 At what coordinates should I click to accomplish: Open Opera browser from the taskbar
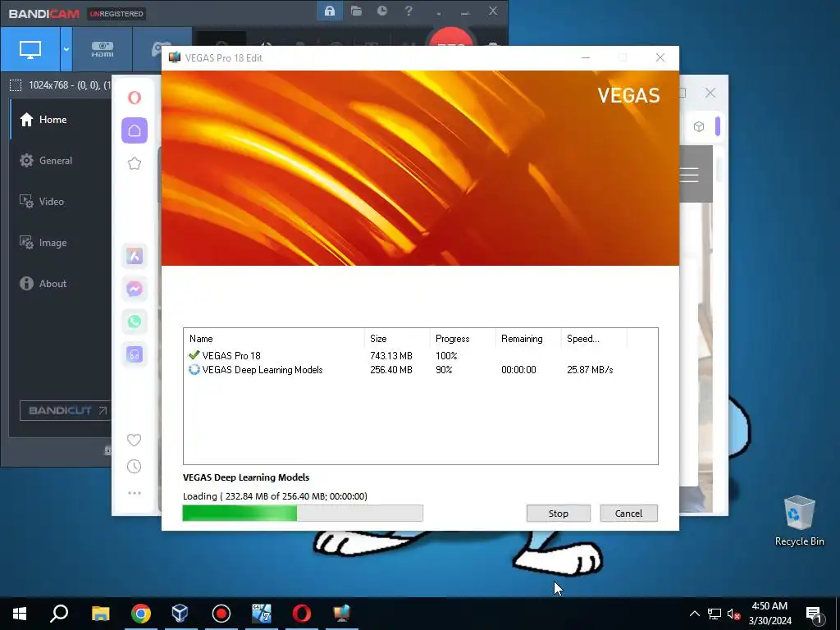(302, 614)
